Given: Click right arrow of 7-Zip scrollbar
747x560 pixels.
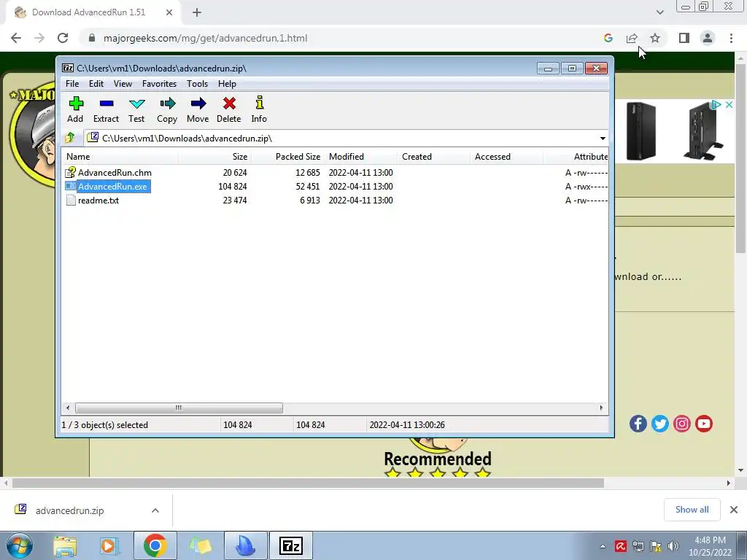Looking at the screenshot, I should 601,408.
